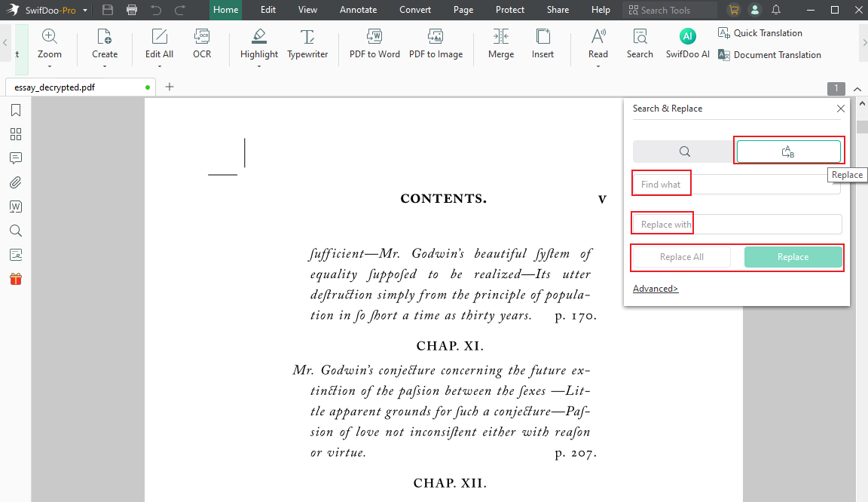The width and height of the screenshot is (868, 502).
Task: Start Quick Translation
Action: coord(759,32)
